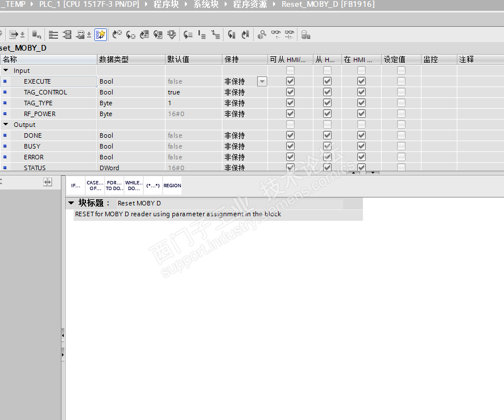
Task: Collapse the Output section
Action: pyautogui.click(x=6, y=124)
